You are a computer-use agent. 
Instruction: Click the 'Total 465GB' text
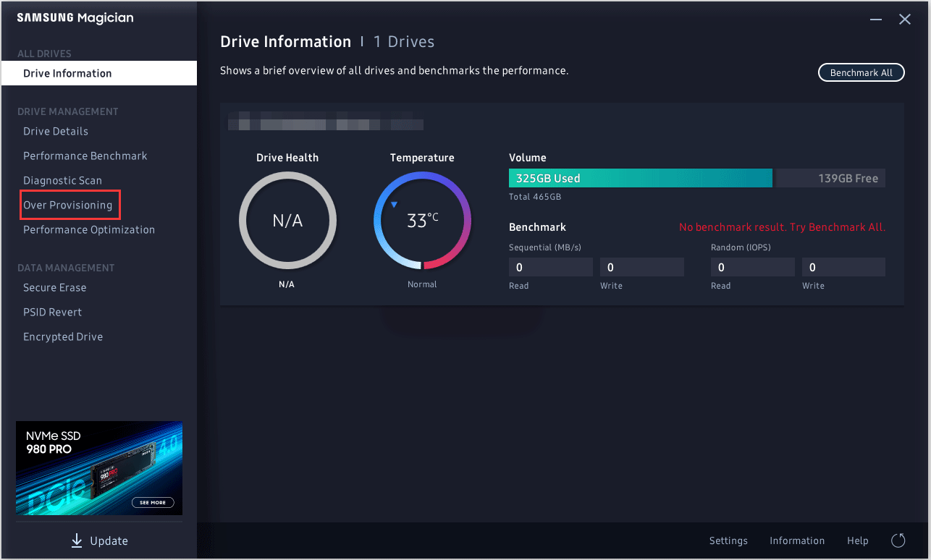(x=535, y=197)
